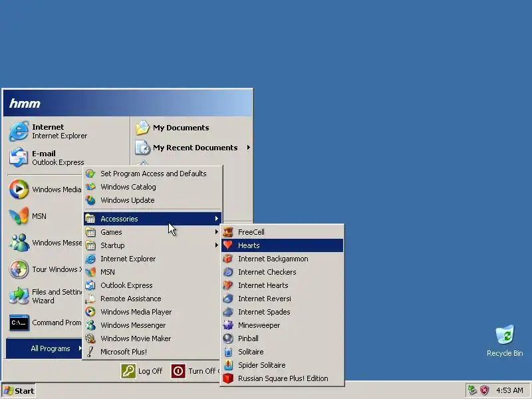Click the Windows Media Player icon in the programs list
The height and width of the screenshot is (399, 532).
pyautogui.click(x=90, y=312)
